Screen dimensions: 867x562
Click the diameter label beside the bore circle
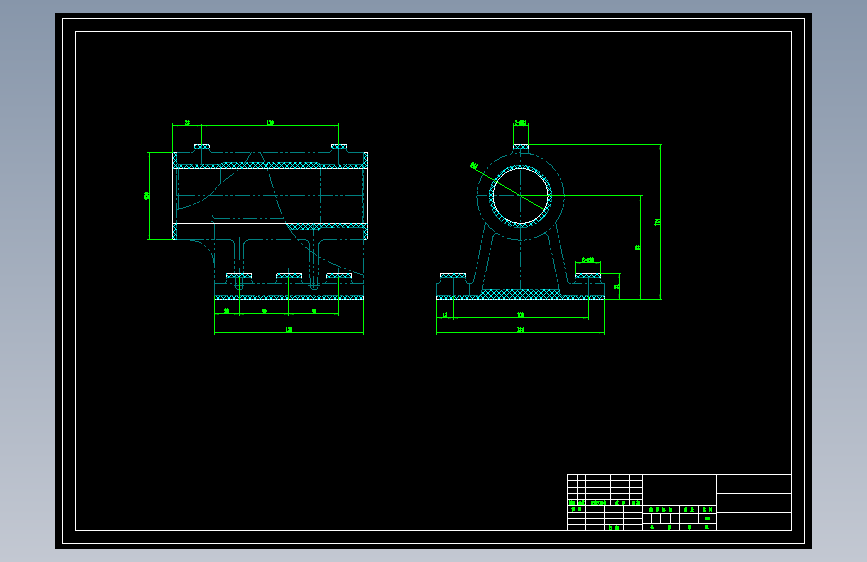474,165
